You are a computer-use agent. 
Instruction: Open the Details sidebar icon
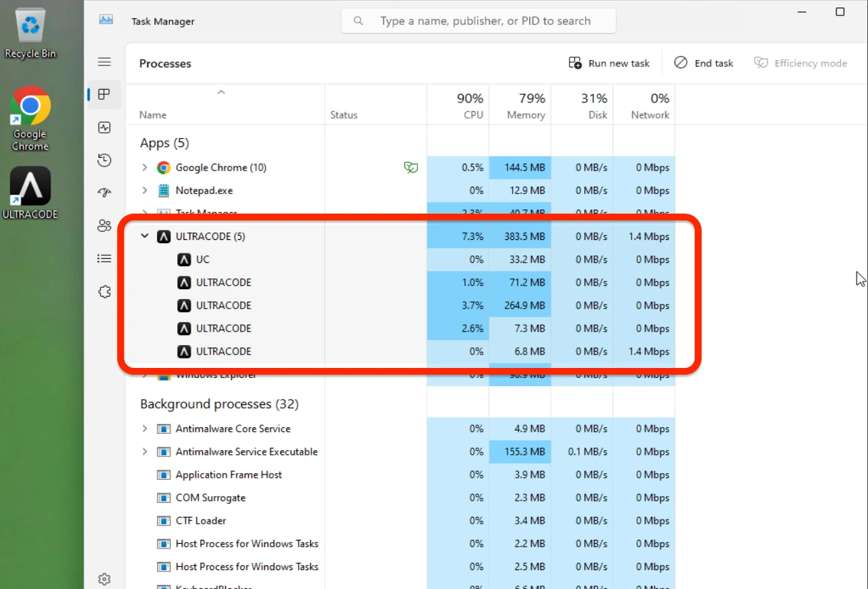[x=104, y=258]
